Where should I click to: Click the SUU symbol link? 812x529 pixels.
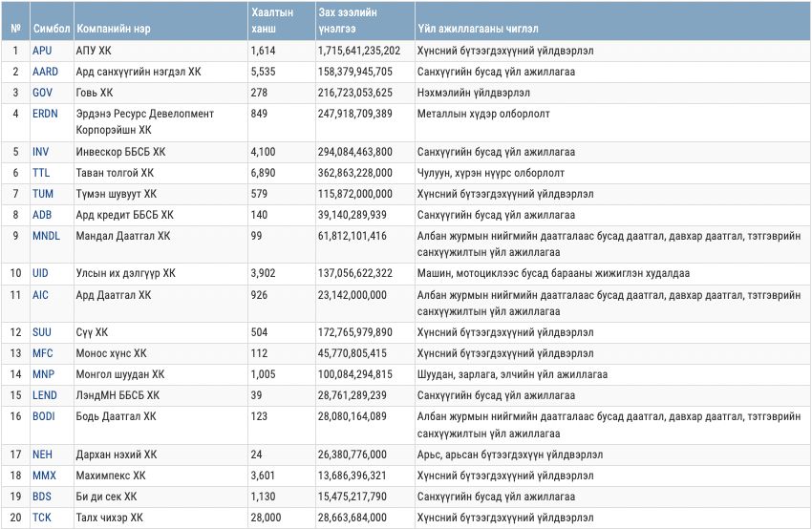pyautogui.click(x=42, y=332)
